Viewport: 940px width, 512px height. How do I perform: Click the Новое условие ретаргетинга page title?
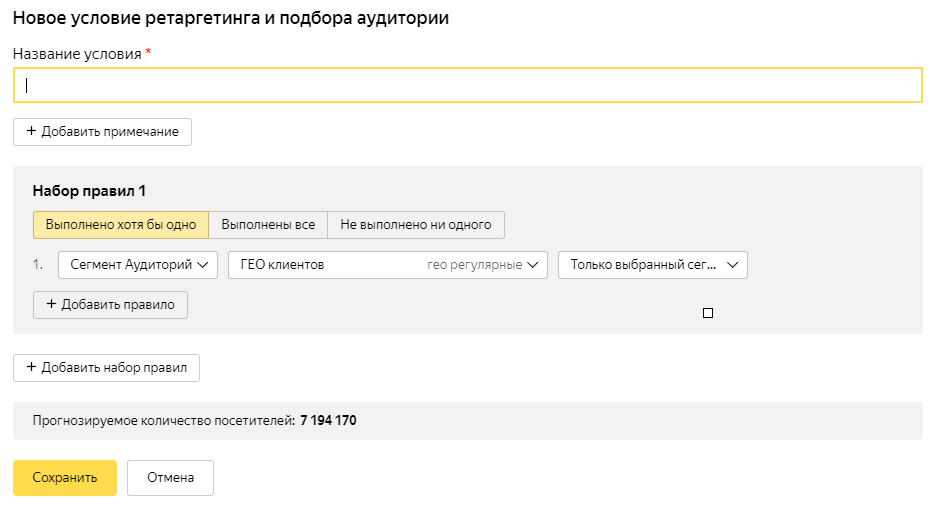[231, 18]
